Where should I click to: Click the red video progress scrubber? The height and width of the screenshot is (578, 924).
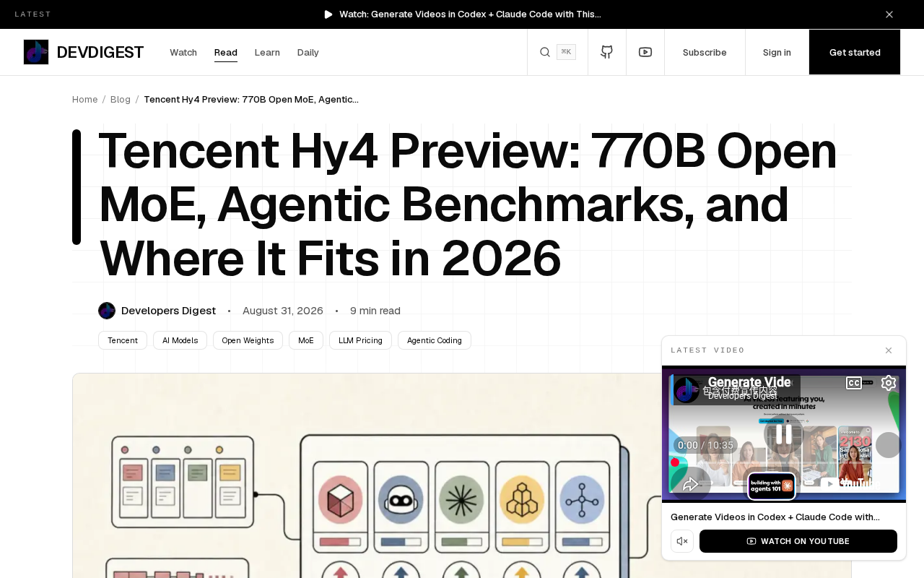675,462
